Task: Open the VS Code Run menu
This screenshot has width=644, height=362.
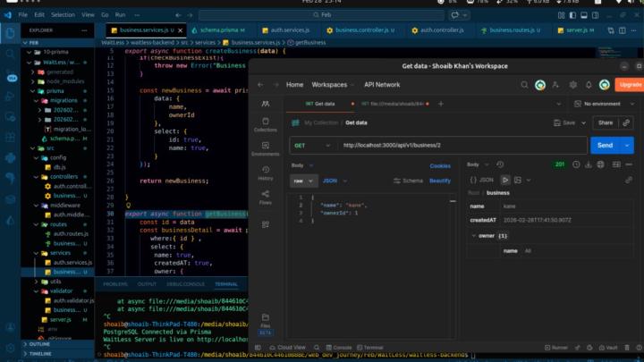Action: click(120, 15)
